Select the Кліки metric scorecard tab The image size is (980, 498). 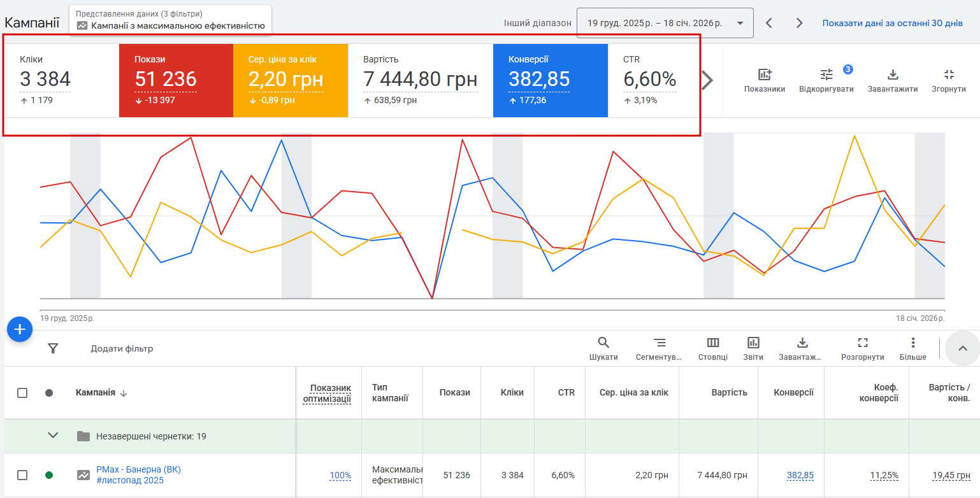(x=62, y=80)
